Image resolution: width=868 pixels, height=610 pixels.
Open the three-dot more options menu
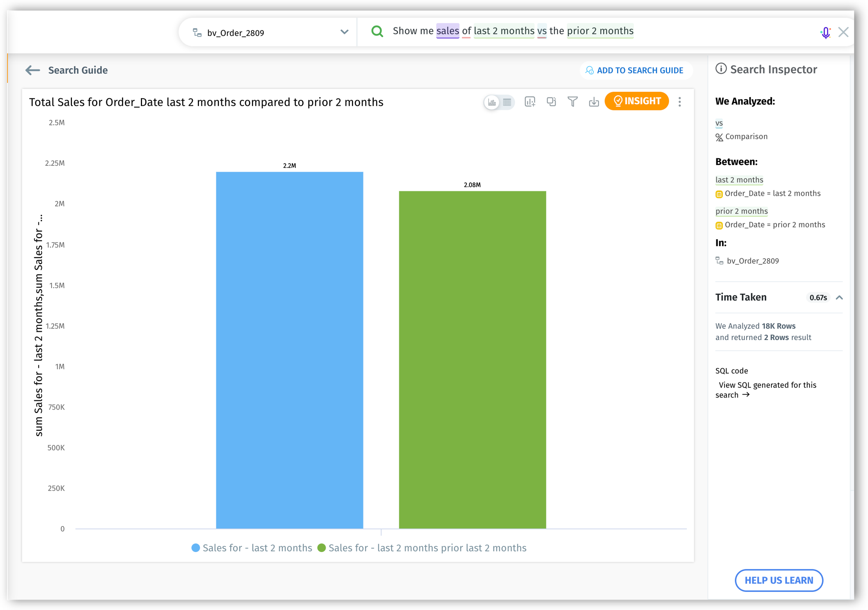click(x=679, y=102)
